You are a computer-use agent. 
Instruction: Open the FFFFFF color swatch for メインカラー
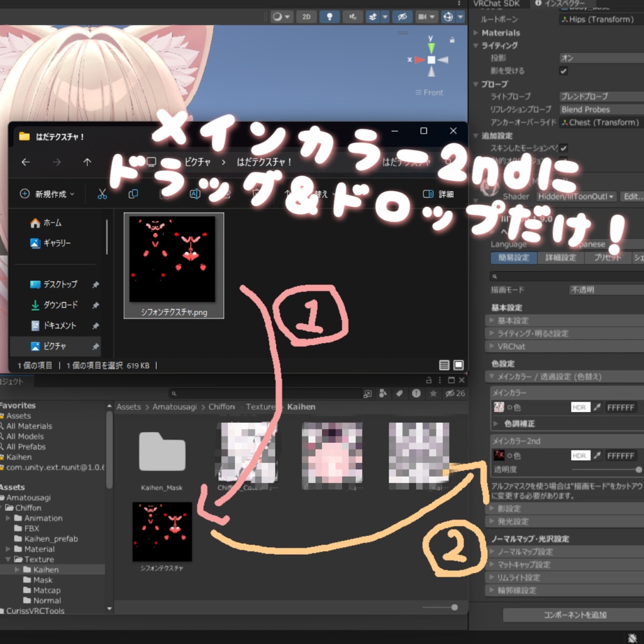621,408
